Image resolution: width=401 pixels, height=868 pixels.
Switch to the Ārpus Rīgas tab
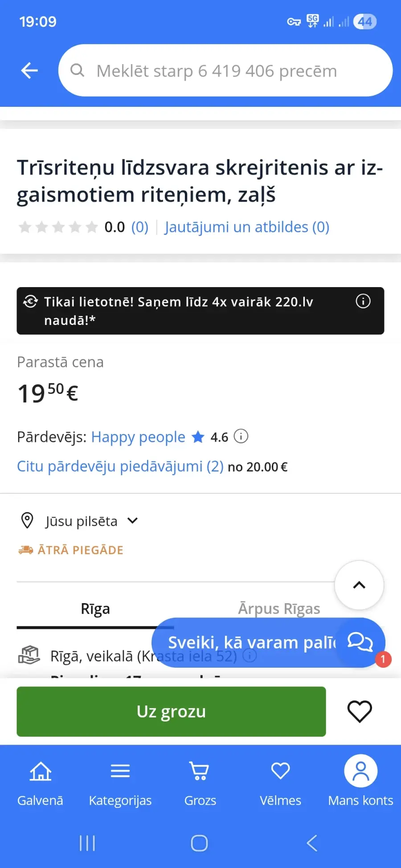[x=279, y=608]
